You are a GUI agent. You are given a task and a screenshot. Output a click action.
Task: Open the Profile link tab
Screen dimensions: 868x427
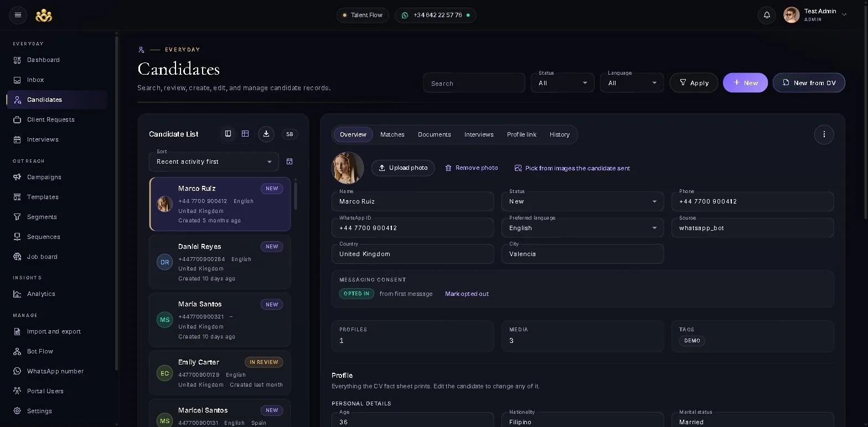click(x=521, y=134)
